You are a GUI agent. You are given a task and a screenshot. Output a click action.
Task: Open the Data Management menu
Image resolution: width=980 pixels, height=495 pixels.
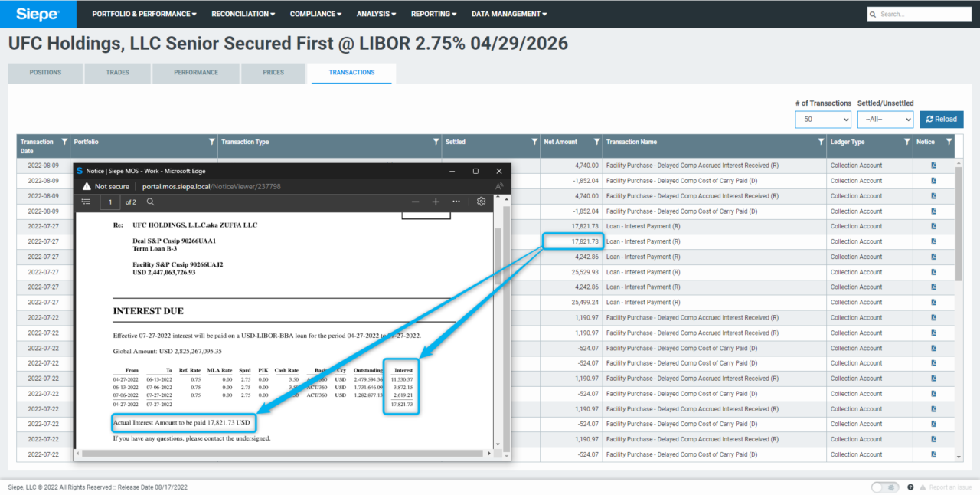click(x=509, y=14)
